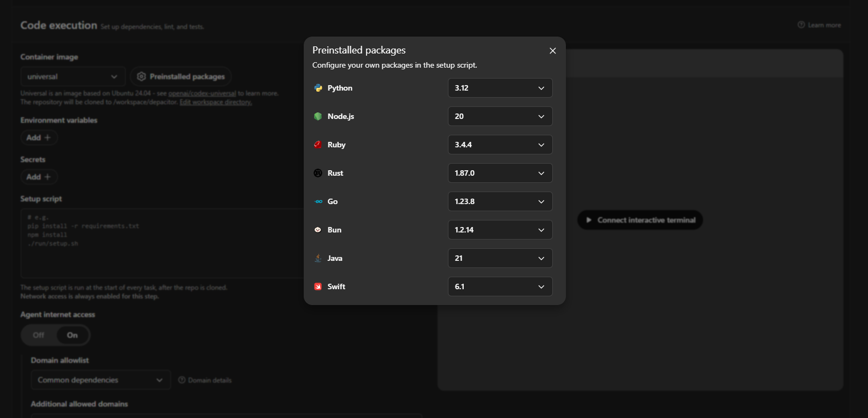868x418 pixels.
Task: Click the Ruby label in the dialog
Action: pos(336,145)
